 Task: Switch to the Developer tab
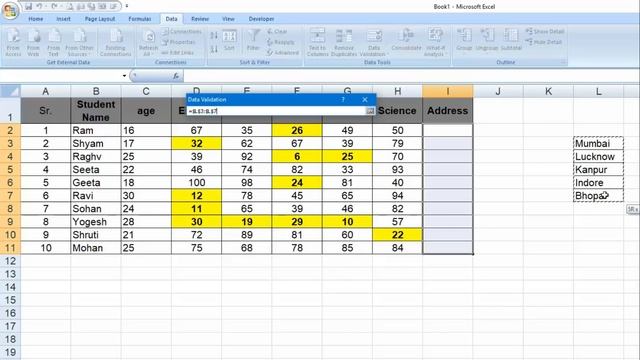tap(261, 19)
